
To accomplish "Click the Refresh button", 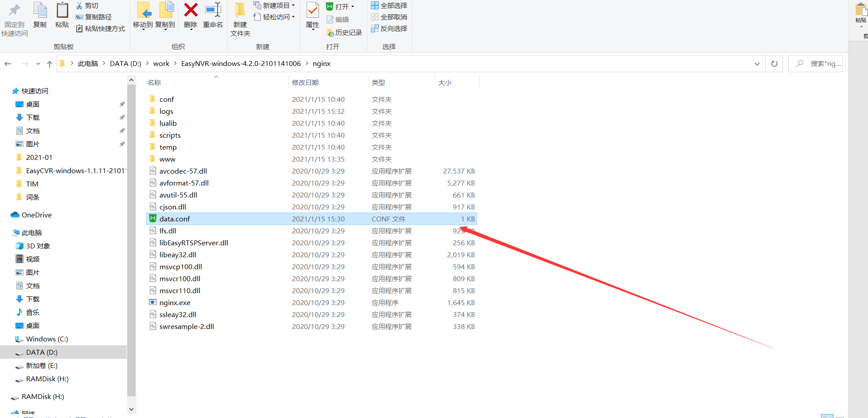I will coord(775,64).
